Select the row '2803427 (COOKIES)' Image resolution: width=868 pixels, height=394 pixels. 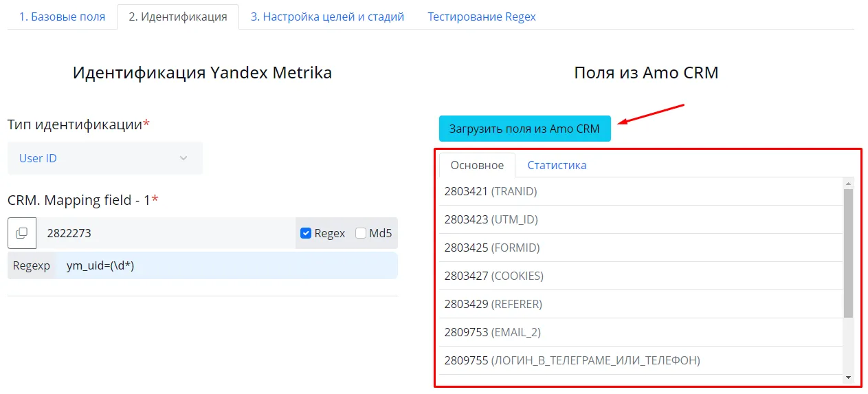(641, 276)
